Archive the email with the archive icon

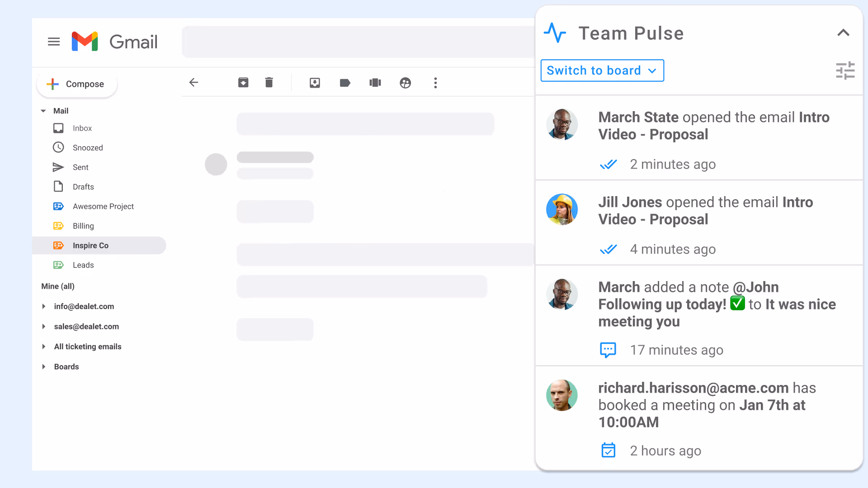pos(243,82)
